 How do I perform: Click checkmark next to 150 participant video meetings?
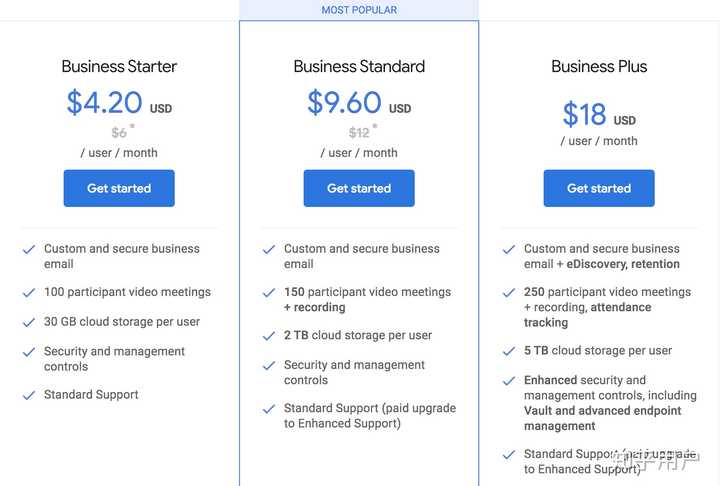click(x=269, y=293)
